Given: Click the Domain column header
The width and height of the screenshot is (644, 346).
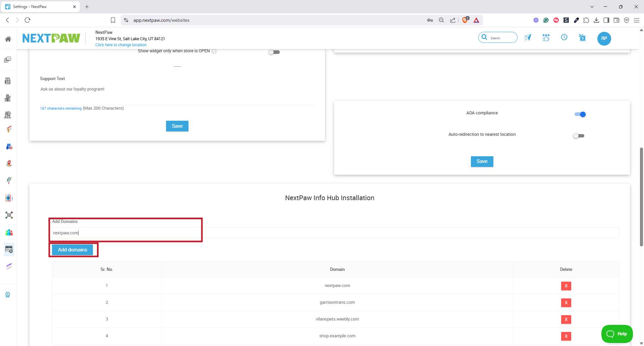Looking at the screenshot, I should [x=337, y=270].
